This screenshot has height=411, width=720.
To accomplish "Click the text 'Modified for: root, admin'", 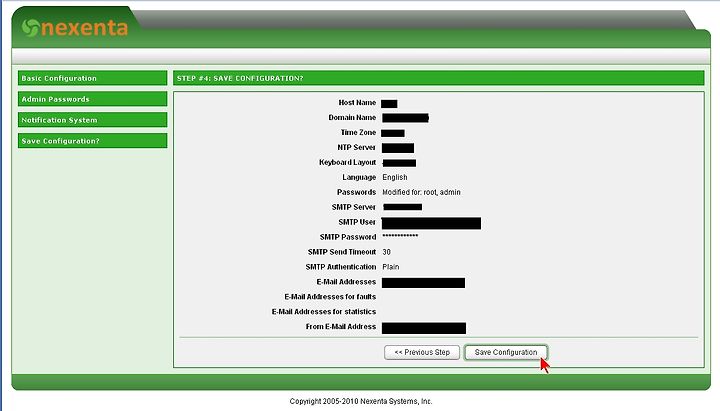I will point(421,192).
